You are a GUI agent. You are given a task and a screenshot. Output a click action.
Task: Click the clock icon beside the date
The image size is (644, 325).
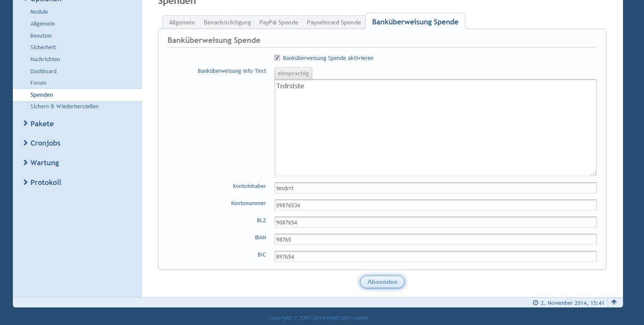click(x=535, y=303)
